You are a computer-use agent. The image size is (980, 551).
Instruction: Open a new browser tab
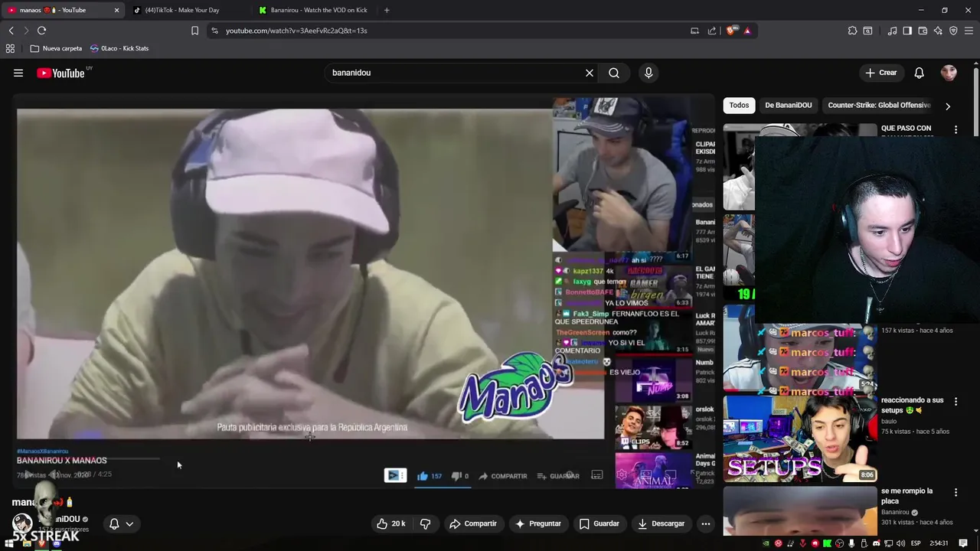[387, 10]
